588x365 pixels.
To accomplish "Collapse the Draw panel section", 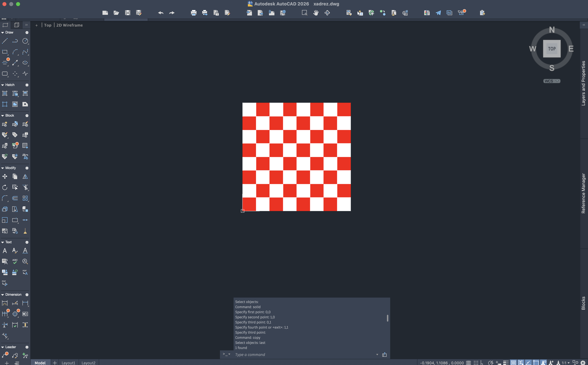I will [3, 32].
